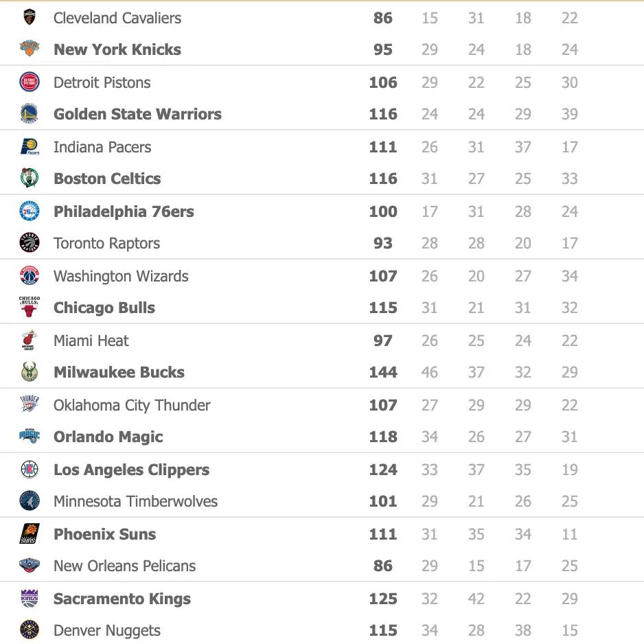Click the Chicago Bulls logo icon

point(29,308)
